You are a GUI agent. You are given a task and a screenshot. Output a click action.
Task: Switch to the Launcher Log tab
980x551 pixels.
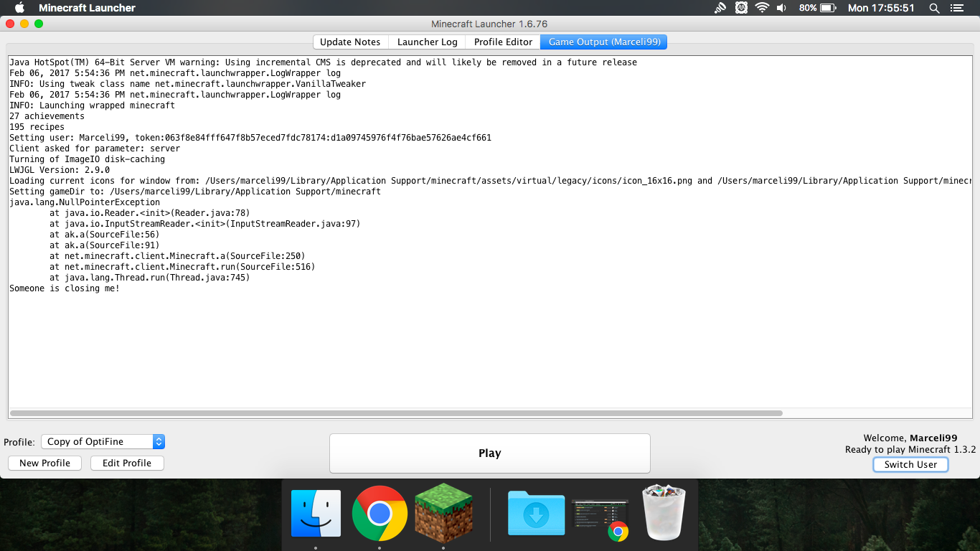(x=428, y=42)
